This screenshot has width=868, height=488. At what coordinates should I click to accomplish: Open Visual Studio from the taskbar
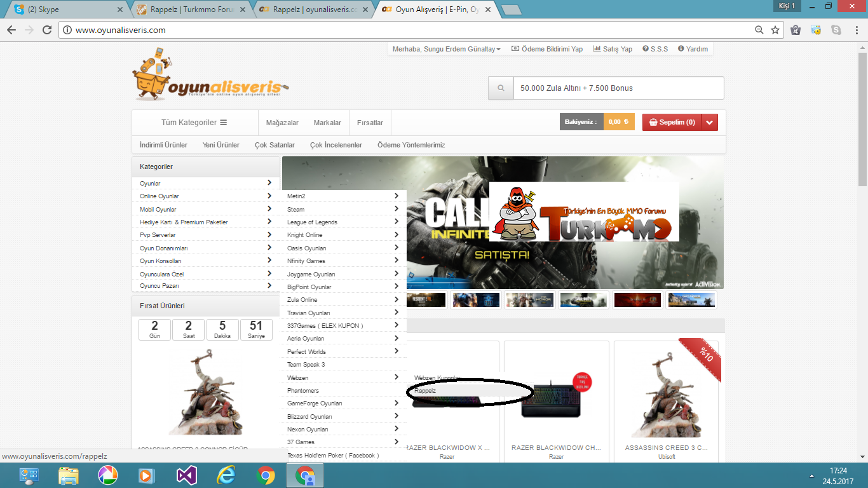pyautogui.click(x=187, y=475)
